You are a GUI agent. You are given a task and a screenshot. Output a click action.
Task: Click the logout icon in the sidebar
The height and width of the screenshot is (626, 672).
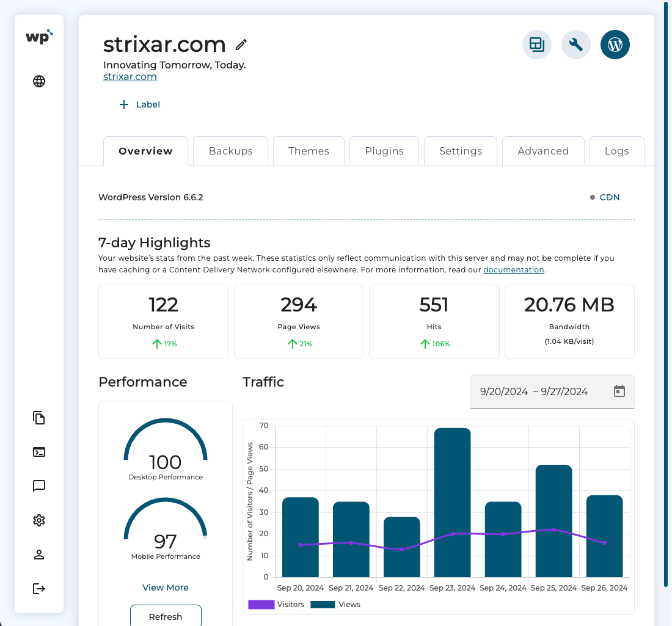click(39, 589)
